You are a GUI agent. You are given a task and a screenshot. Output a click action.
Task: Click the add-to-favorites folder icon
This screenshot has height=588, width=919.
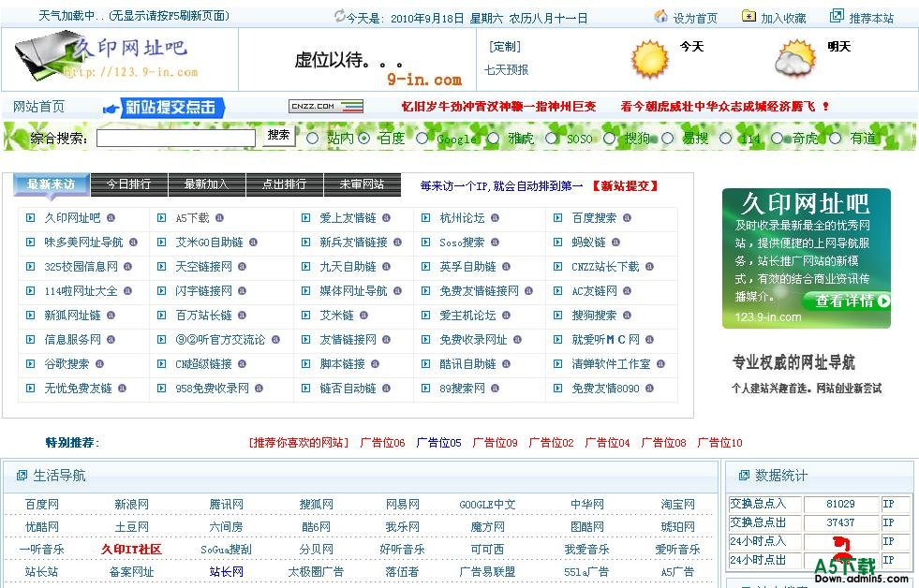(x=749, y=16)
